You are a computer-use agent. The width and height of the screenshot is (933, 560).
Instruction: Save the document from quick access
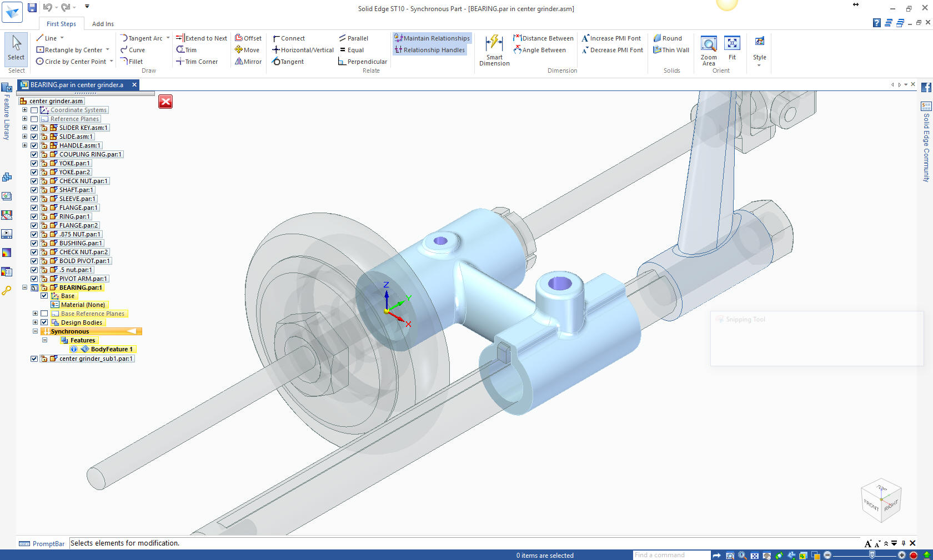pyautogui.click(x=32, y=8)
